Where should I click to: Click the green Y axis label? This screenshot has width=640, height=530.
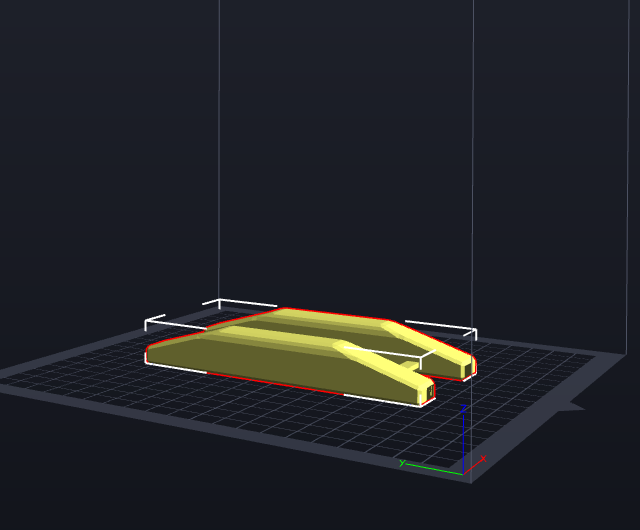[x=402, y=463]
